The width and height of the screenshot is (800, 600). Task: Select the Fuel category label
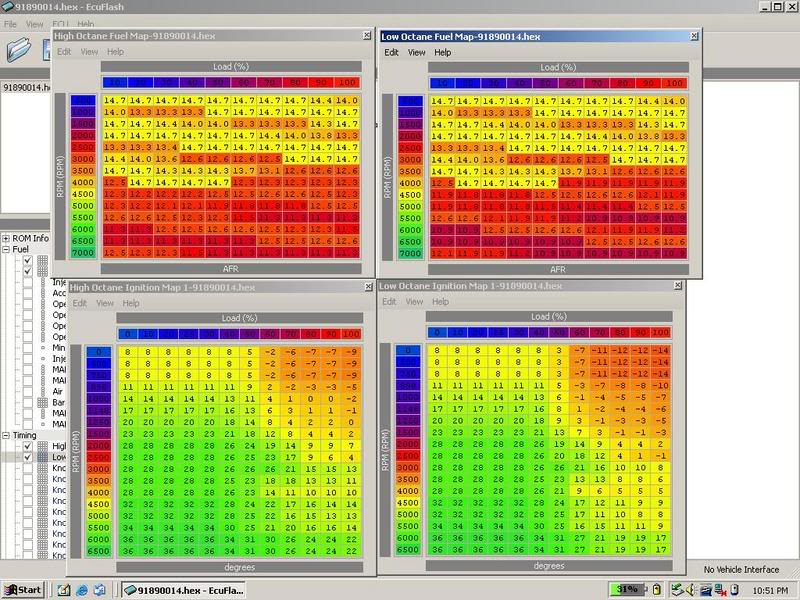pos(20,249)
